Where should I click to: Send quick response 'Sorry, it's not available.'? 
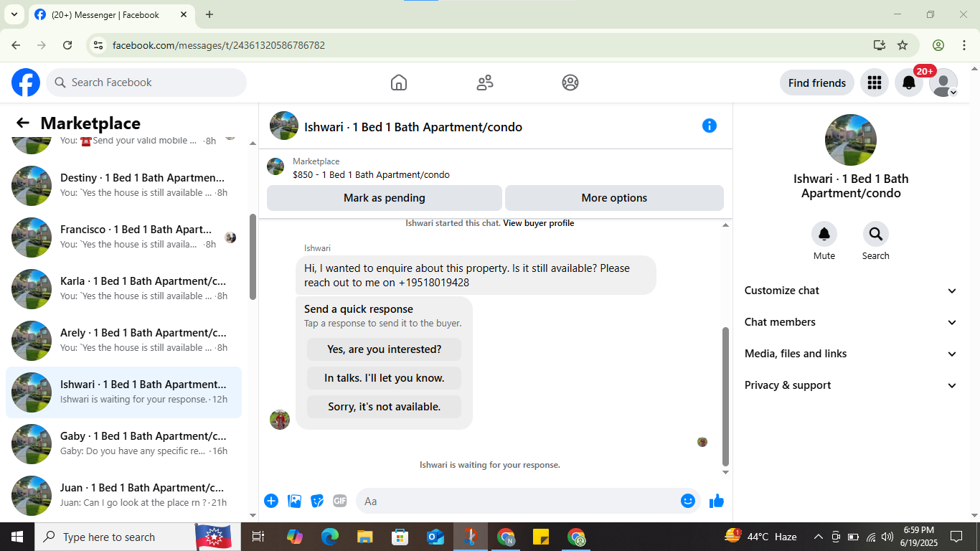coord(385,407)
